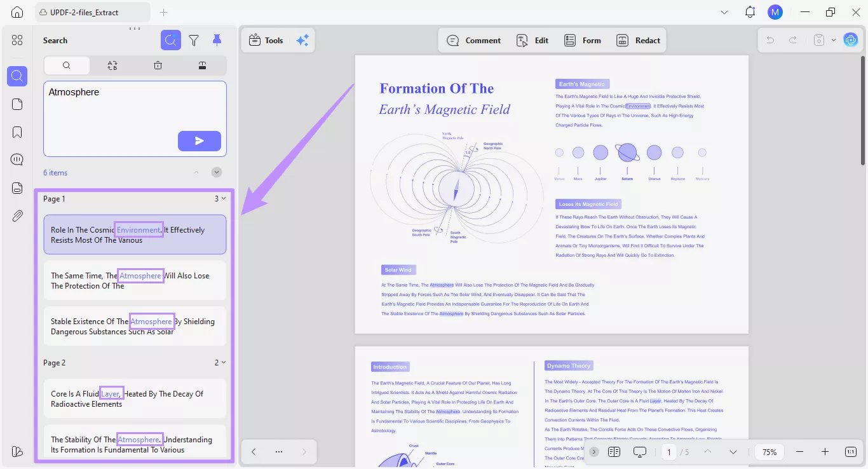Open the Bookmarks panel in sidebar
The height and width of the screenshot is (469, 868).
[x=17, y=132]
